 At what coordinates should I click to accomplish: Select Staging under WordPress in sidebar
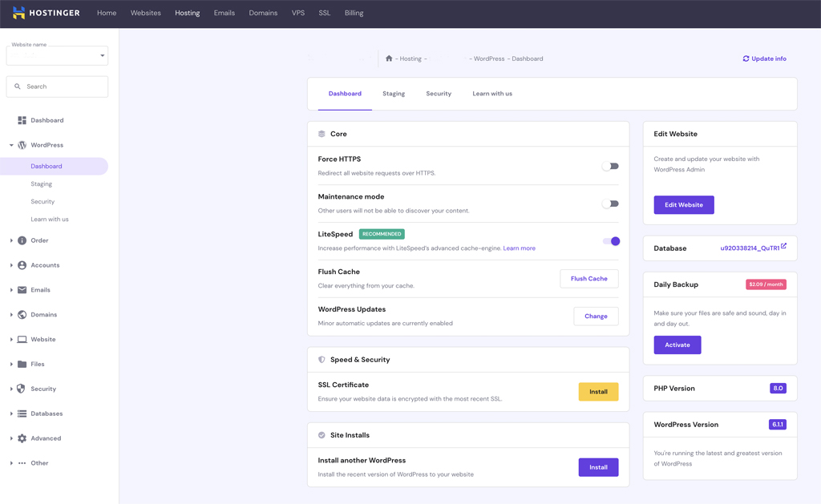click(x=42, y=184)
